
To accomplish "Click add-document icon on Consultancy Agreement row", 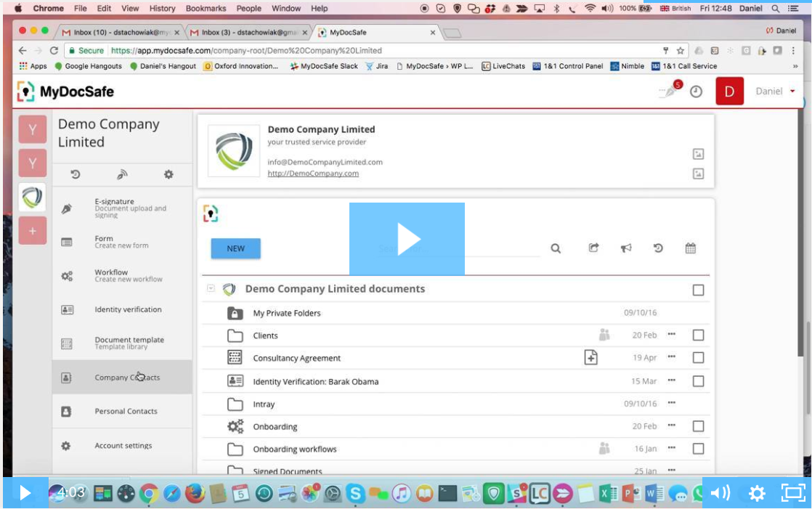I will point(591,357).
